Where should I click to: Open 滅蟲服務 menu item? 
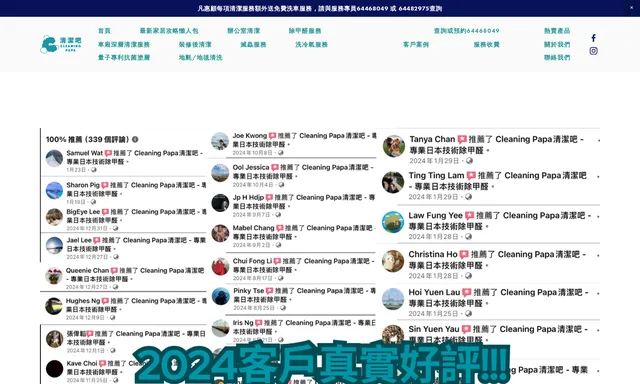tap(253, 44)
